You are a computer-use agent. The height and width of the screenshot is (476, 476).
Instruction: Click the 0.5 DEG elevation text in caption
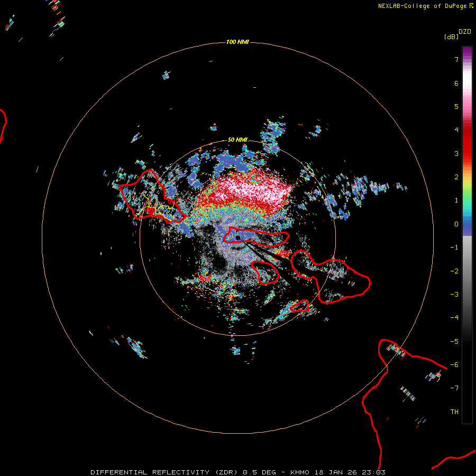click(x=260, y=472)
